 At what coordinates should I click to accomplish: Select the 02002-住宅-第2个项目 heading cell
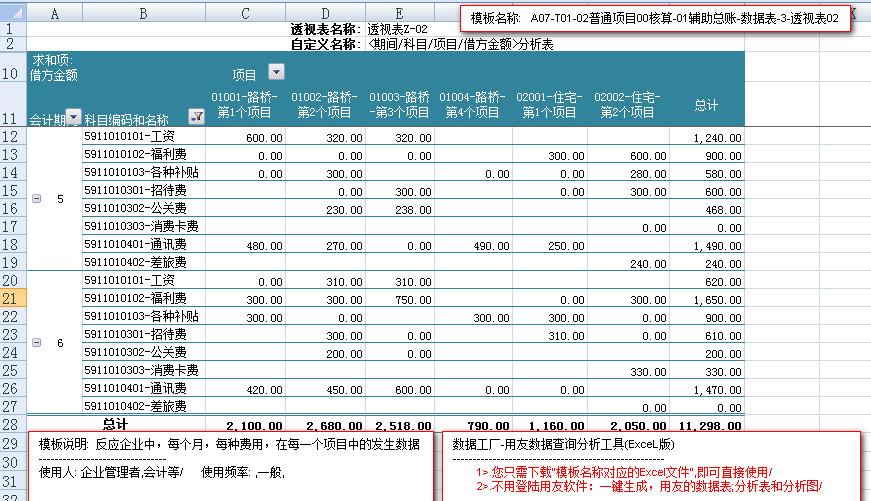tap(628, 105)
